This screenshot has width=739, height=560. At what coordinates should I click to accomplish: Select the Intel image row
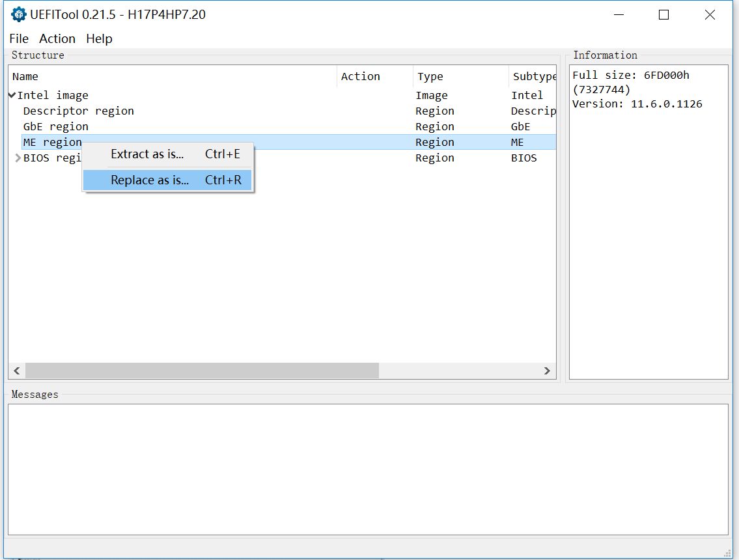(x=282, y=95)
